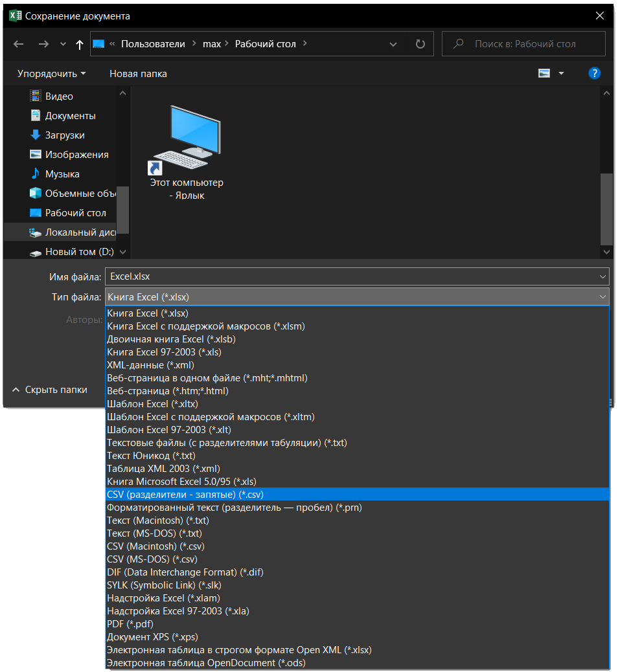Image resolution: width=618 pixels, height=672 pixels.
Task: Click the search box for Рабочий стол
Action: tap(523, 44)
